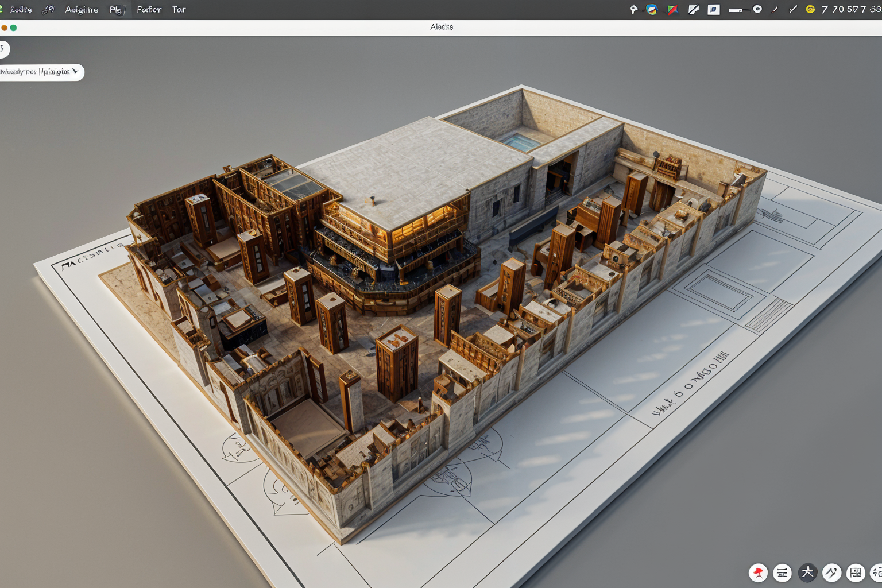Click the red figure icon in bottom toolbar
882x588 pixels.
coord(758,572)
